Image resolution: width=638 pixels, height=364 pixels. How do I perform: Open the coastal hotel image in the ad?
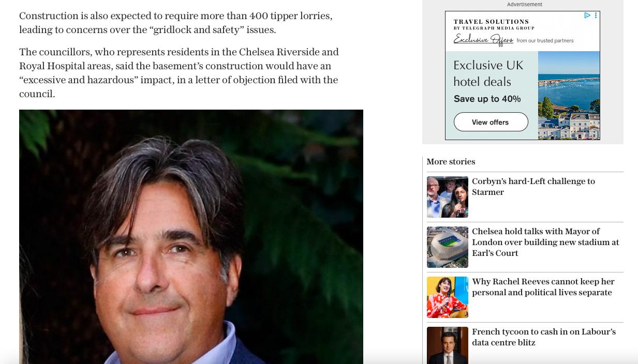point(569,95)
